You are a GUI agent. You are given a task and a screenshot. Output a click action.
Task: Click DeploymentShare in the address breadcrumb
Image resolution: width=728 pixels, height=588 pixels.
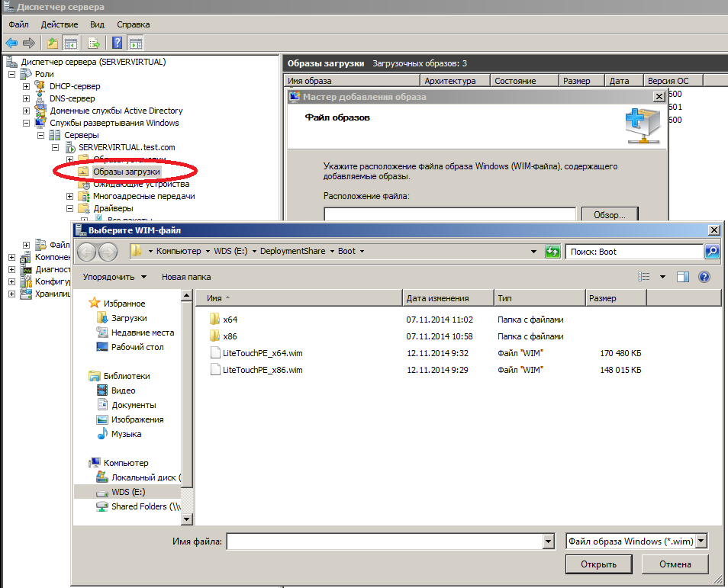292,251
